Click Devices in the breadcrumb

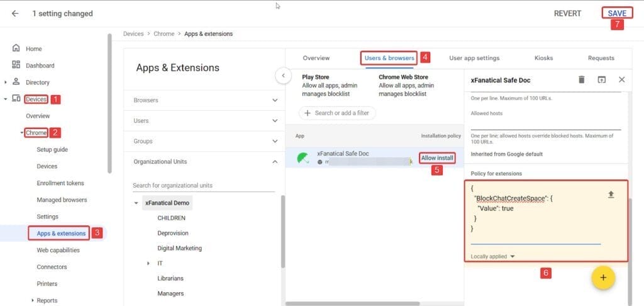click(x=133, y=34)
